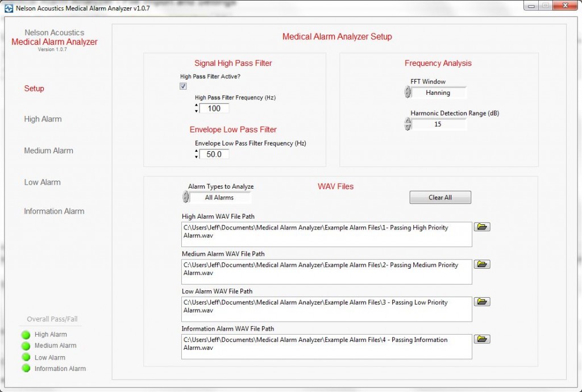
Task: Click the Information Alarm status indicator
Action: (26, 368)
